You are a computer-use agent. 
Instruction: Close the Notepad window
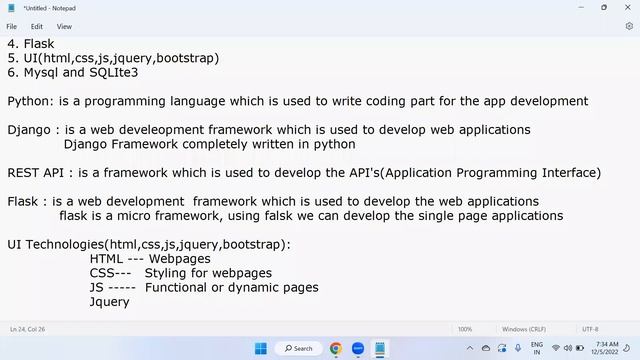(628, 7)
